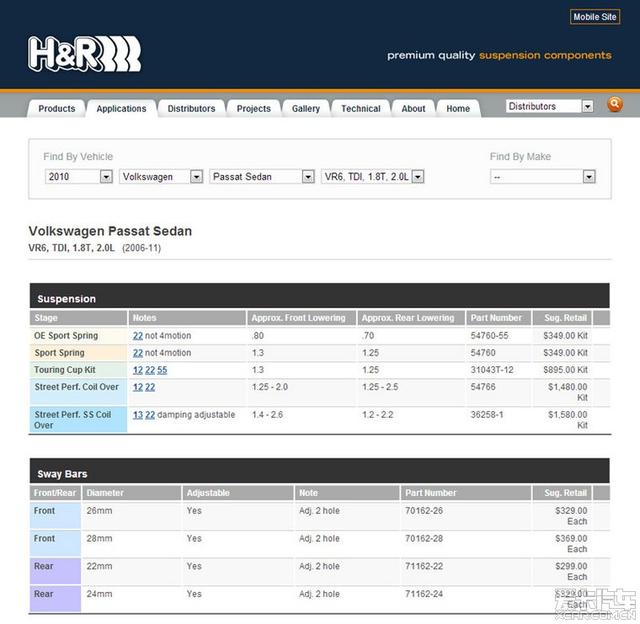
Task: Click the Sport Spring stage cell
Action: click(78, 353)
